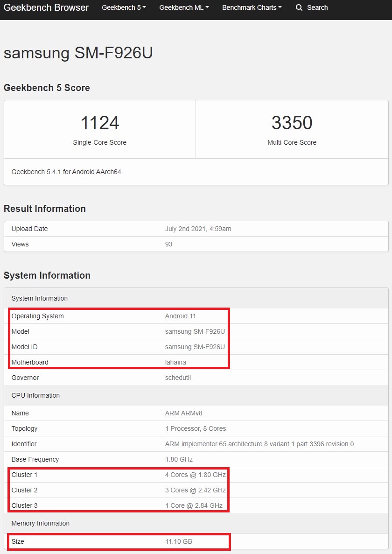Click the Views row label
The height and width of the screenshot is (554, 392).
coord(20,244)
